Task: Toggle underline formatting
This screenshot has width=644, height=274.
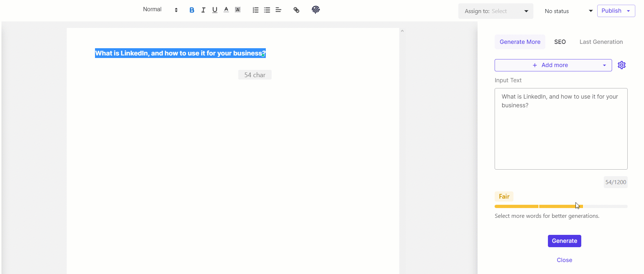Action: 215,10
